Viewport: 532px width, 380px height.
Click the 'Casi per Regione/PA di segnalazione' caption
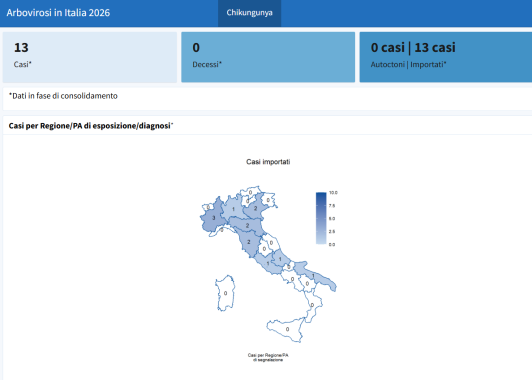coord(268,358)
